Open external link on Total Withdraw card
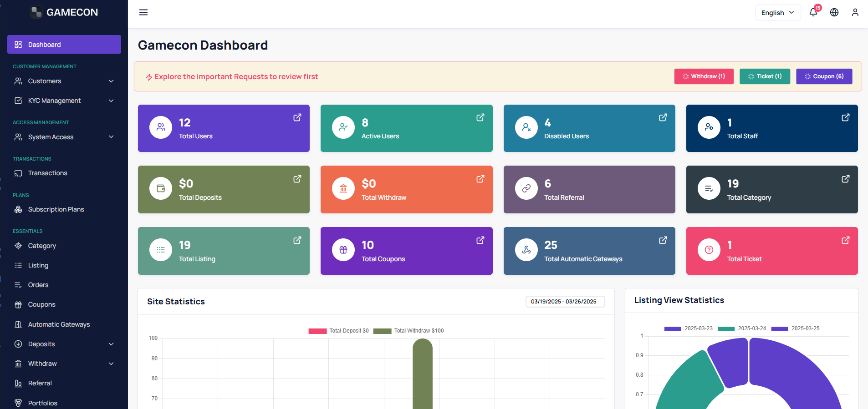 click(x=480, y=179)
